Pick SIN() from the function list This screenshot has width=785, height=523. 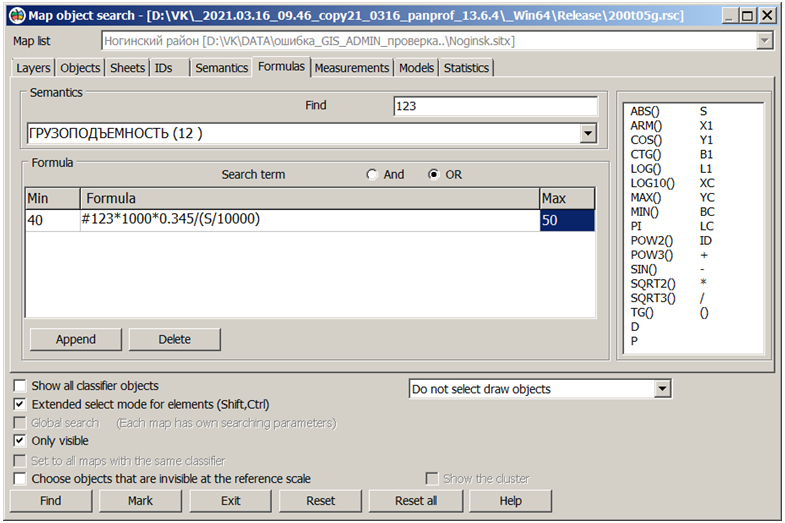point(643,270)
